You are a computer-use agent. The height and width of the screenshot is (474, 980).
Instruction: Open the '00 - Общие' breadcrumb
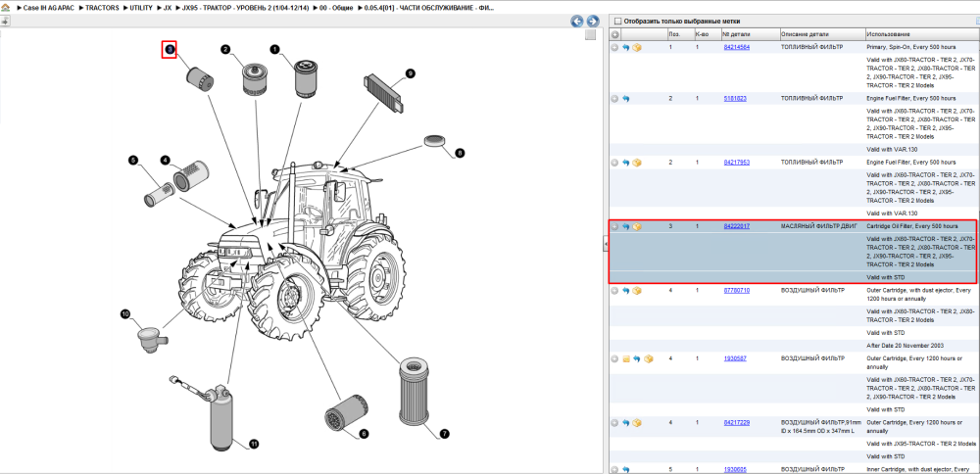(x=337, y=8)
